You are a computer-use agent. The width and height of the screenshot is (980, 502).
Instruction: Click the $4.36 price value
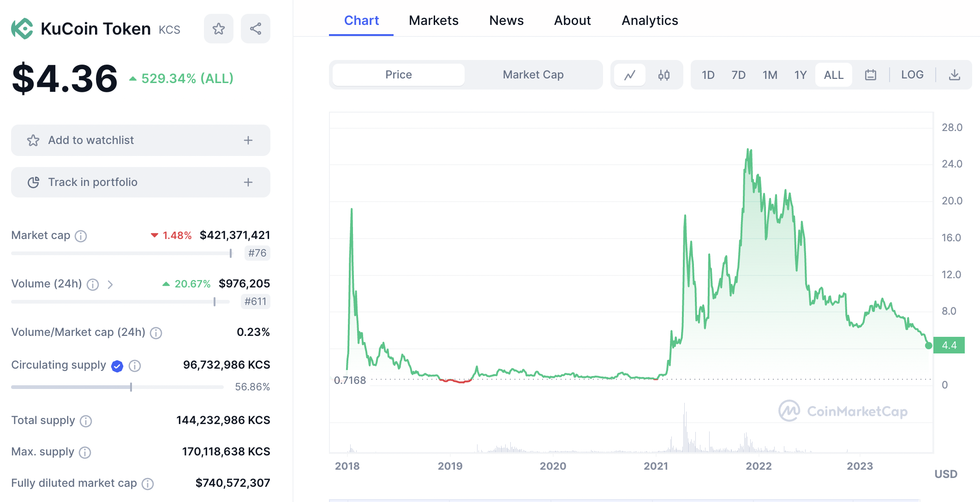point(65,78)
